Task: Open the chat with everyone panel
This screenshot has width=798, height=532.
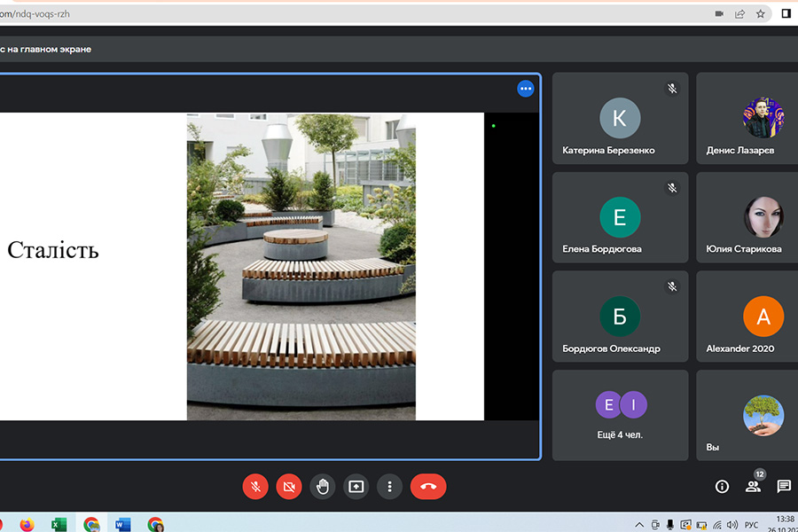Action: tap(784, 487)
